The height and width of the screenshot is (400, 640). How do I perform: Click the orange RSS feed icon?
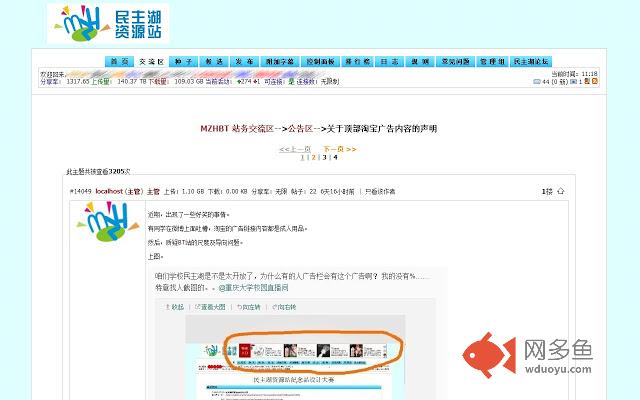[x=595, y=81]
